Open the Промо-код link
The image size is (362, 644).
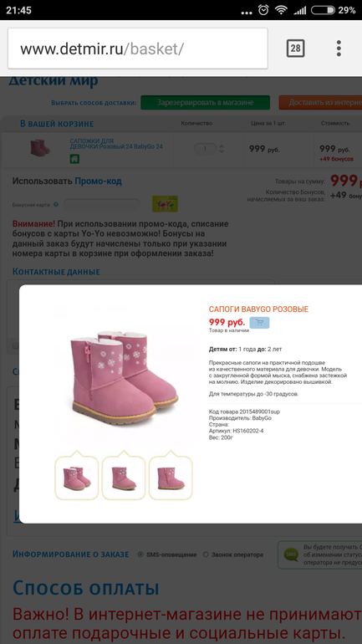[x=98, y=181]
